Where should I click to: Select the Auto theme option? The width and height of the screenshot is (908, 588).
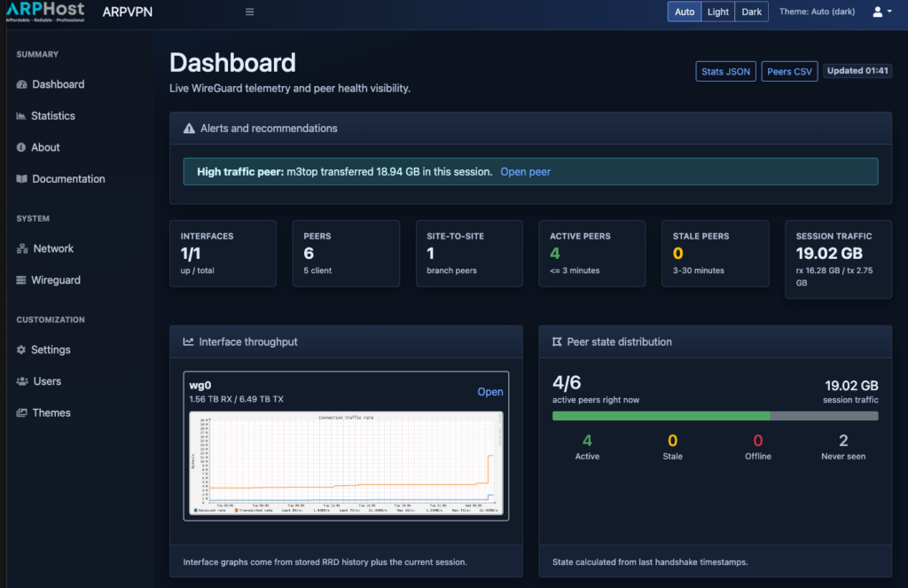click(684, 12)
